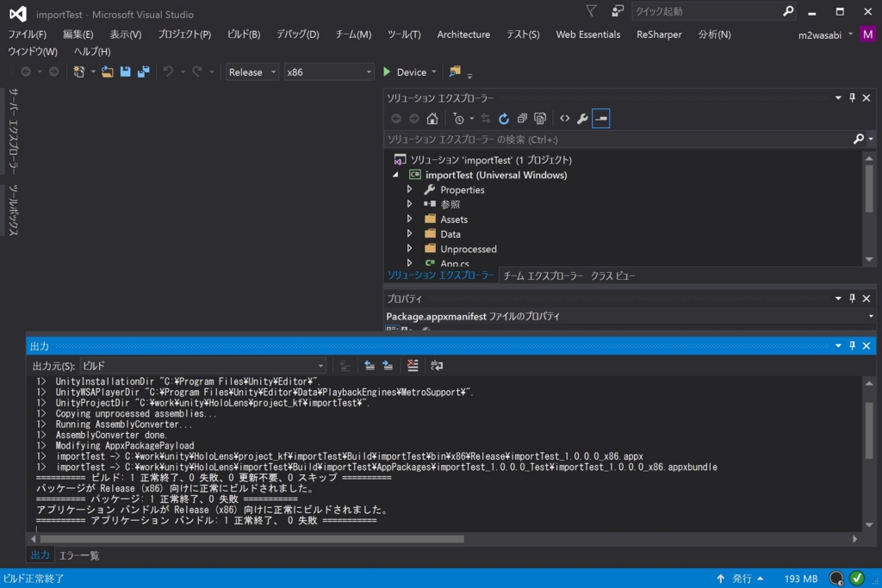This screenshot has width=882, height=588.
Task: Collapse the importTest project node
Action: tap(395, 175)
